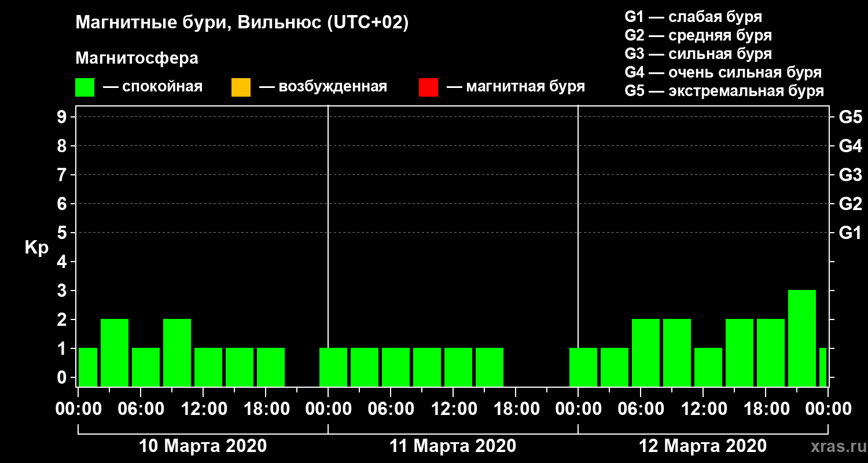Click the 'G5' right-axis label
Screen dimensions: 868x463
coord(850,117)
